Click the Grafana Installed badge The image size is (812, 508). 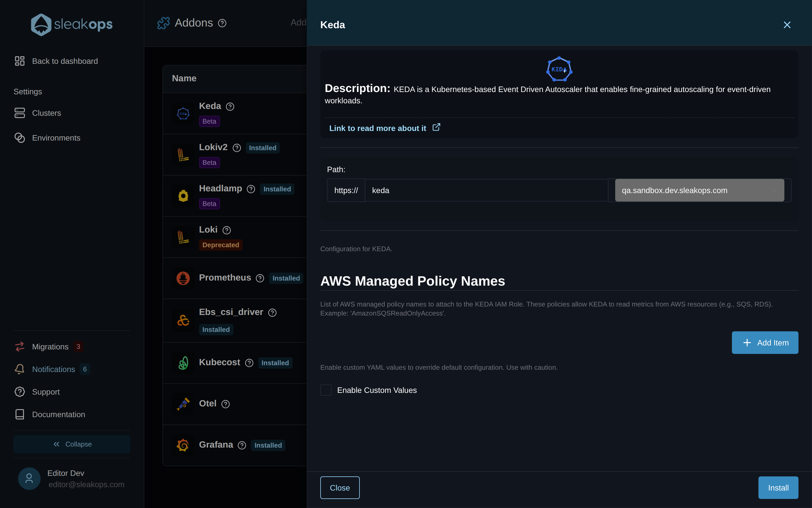tap(268, 445)
